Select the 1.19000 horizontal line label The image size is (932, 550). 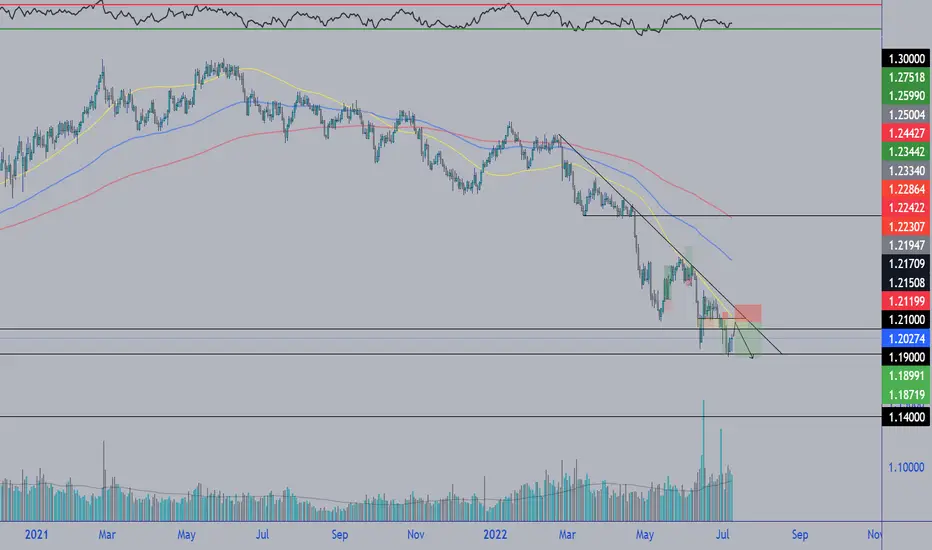(x=906, y=357)
